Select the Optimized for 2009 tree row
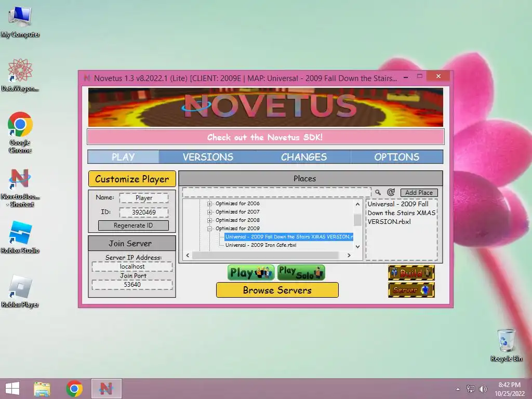Viewport: 532px width, 399px height. (x=237, y=229)
